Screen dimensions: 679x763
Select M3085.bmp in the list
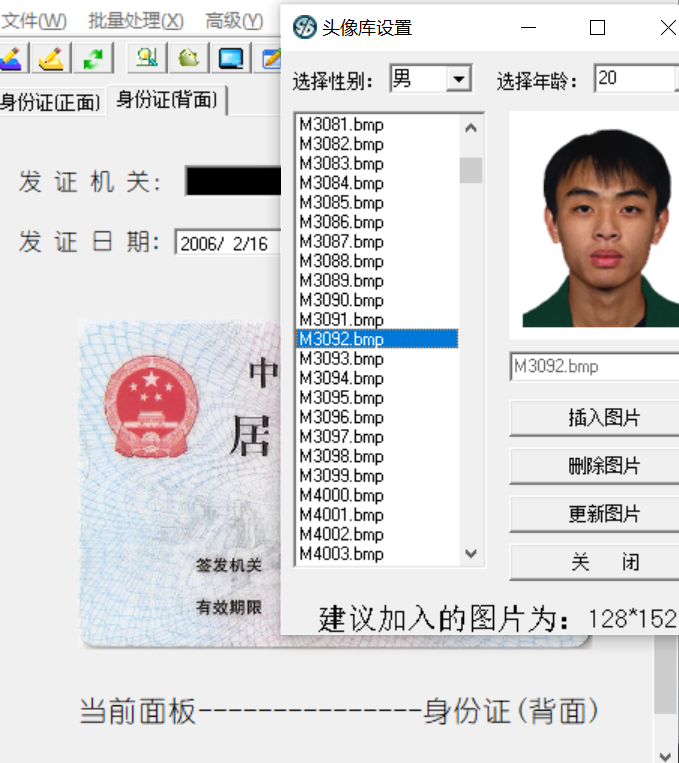pyautogui.click(x=377, y=202)
